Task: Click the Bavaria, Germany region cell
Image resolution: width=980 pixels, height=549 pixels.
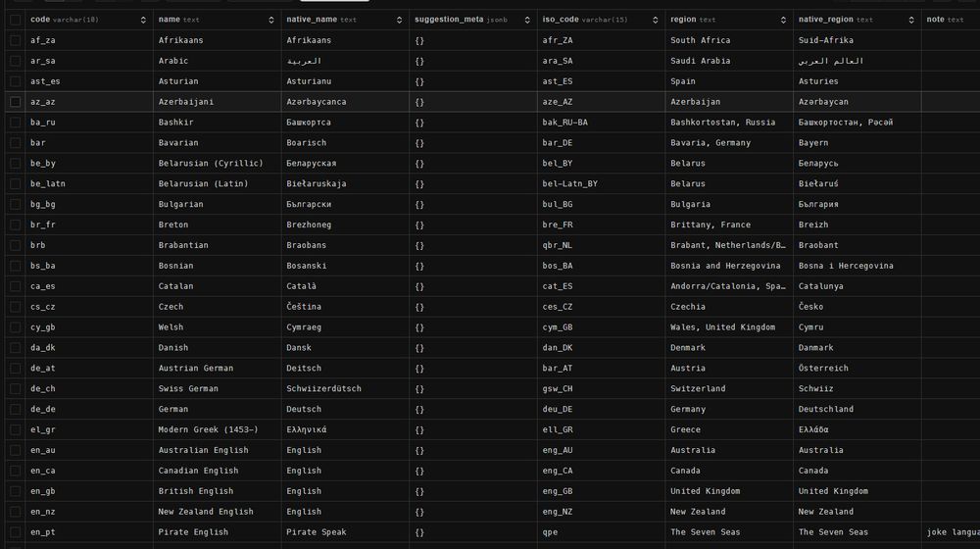Action: pyautogui.click(x=729, y=142)
